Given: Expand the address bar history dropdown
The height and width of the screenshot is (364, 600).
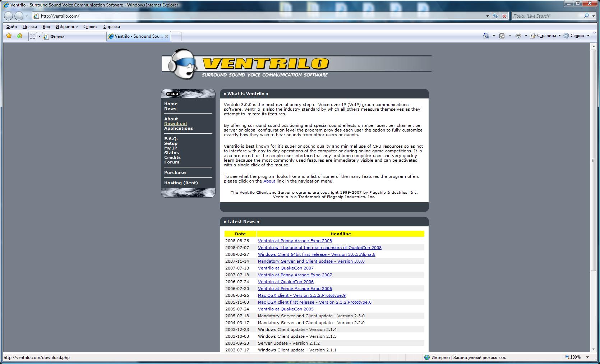Looking at the screenshot, I should pos(488,16).
